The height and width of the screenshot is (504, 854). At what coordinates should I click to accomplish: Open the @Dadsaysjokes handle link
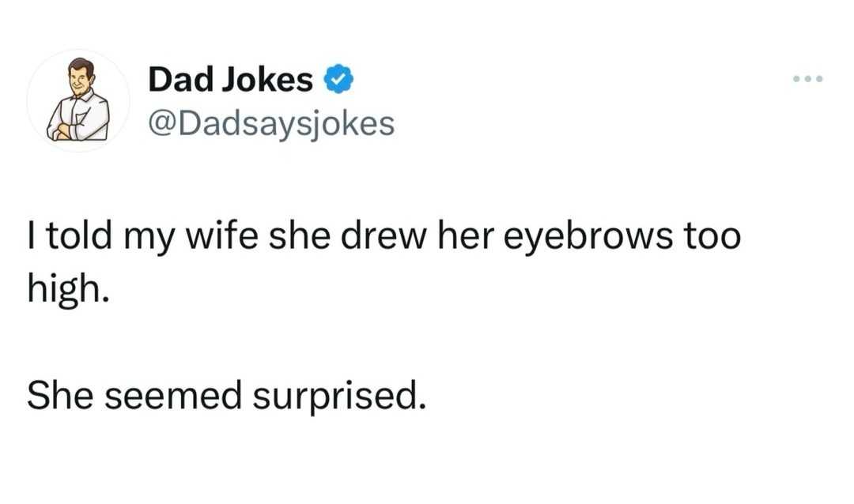pyautogui.click(x=271, y=125)
